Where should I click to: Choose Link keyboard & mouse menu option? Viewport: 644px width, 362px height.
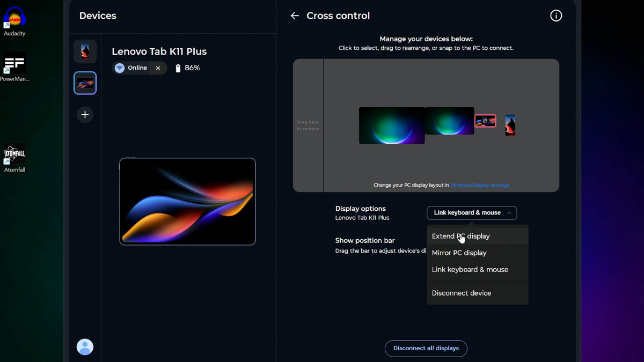point(478,270)
